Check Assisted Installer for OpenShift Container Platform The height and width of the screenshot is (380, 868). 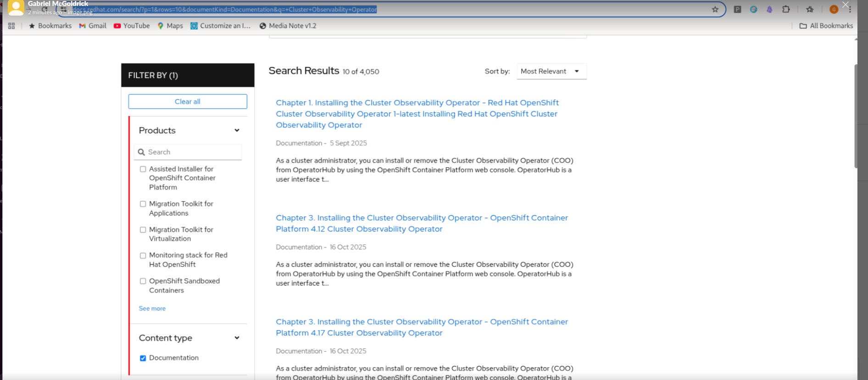[x=143, y=169]
